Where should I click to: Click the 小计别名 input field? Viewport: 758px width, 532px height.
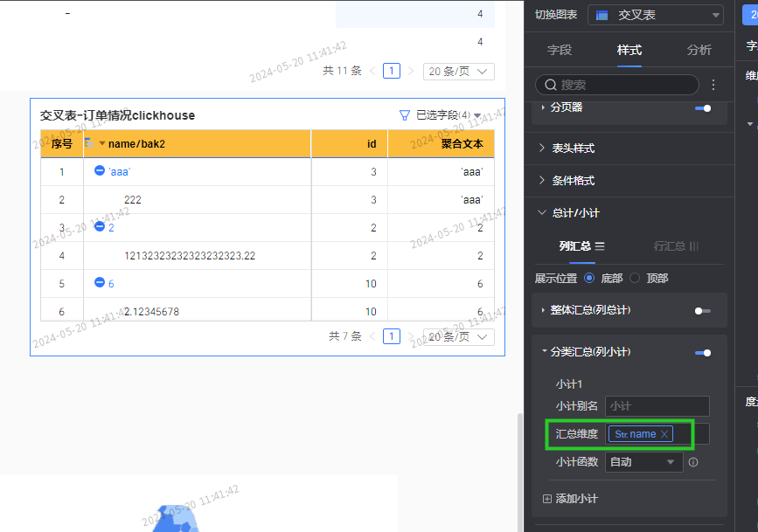point(657,406)
